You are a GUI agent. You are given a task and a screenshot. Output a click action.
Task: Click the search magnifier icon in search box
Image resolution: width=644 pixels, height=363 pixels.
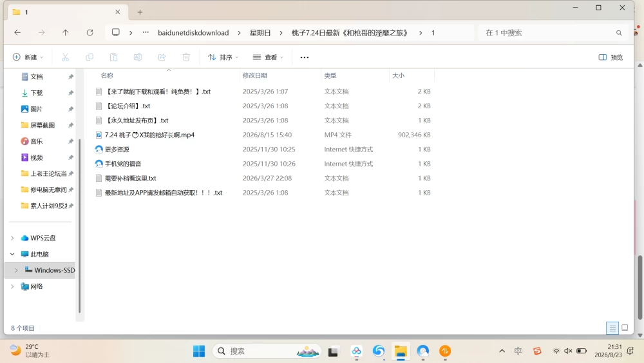coord(619,33)
